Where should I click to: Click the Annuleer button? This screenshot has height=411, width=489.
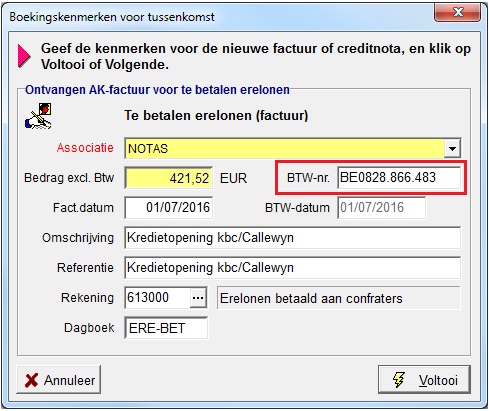click(x=59, y=380)
